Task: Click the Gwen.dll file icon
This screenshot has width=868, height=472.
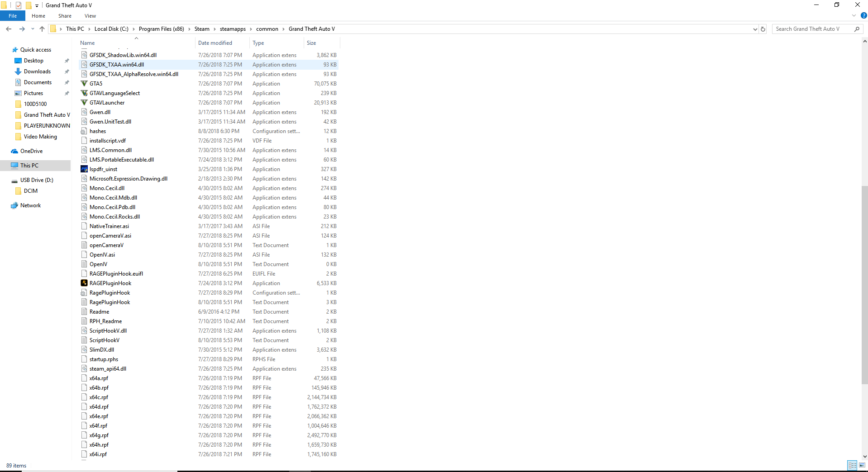Action: coord(84,112)
